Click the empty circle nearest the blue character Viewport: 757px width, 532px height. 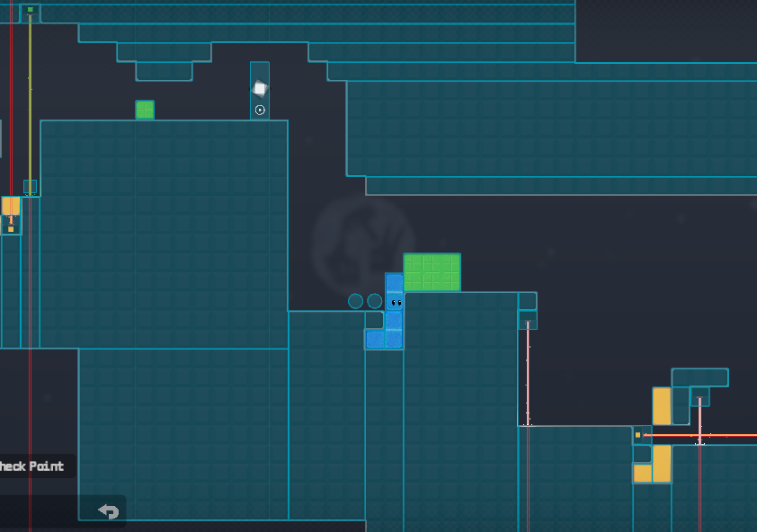coord(375,301)
